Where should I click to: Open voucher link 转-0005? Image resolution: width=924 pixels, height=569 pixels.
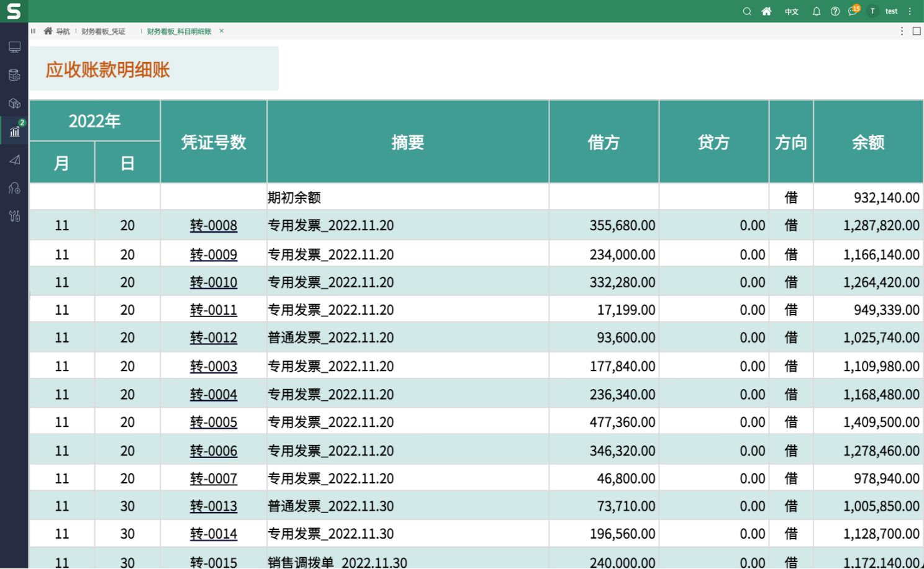coord(214,423)
